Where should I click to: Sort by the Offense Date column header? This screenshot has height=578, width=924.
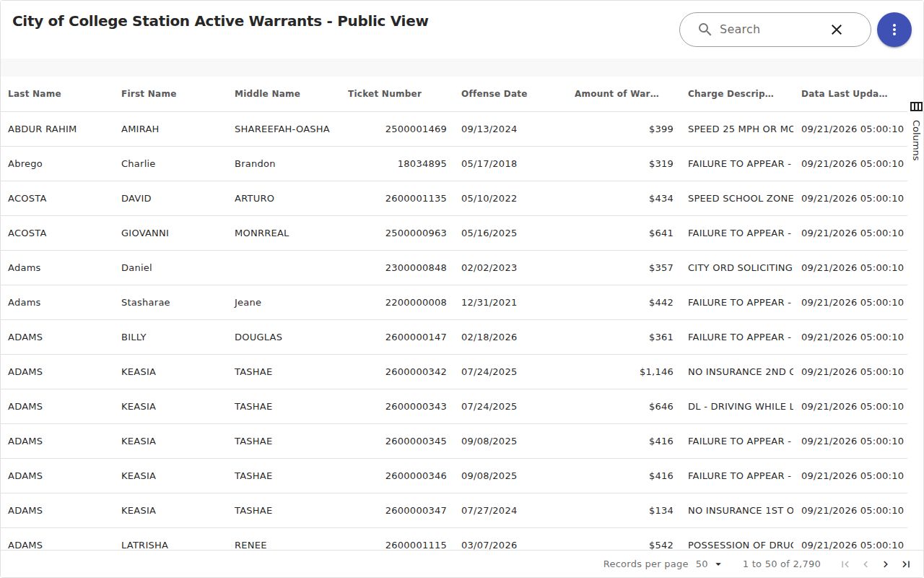[x=494, y=94]
